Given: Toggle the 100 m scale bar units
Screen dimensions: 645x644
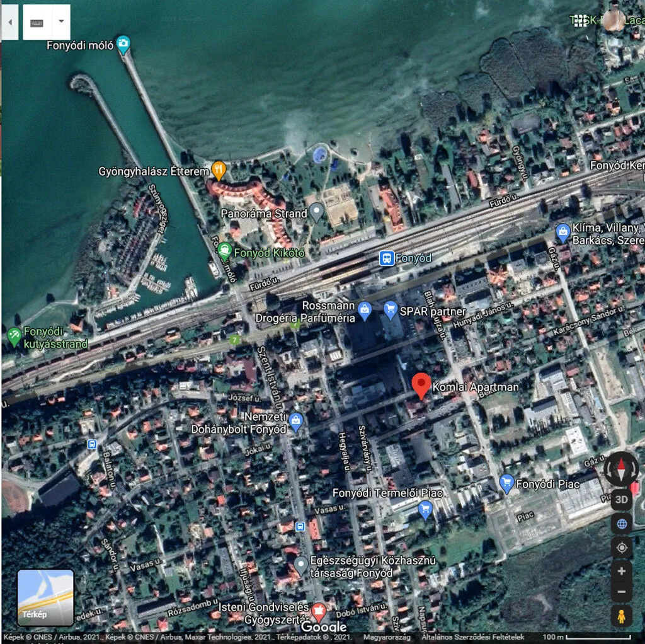Looking at the screenshot, I should 586,637.
